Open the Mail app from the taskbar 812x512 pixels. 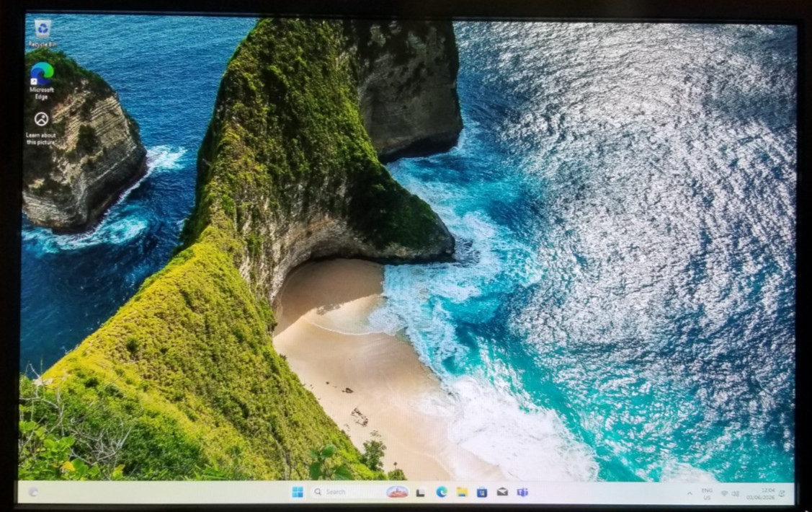coord(502,492)
